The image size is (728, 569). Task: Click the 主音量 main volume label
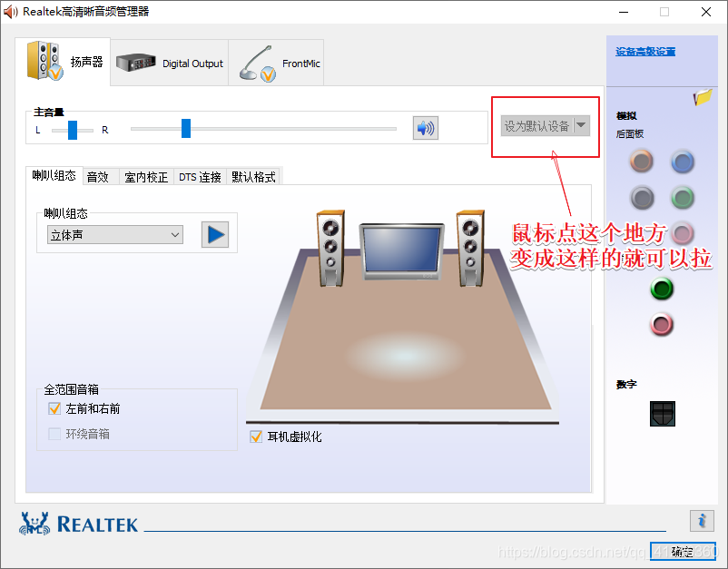49,112
